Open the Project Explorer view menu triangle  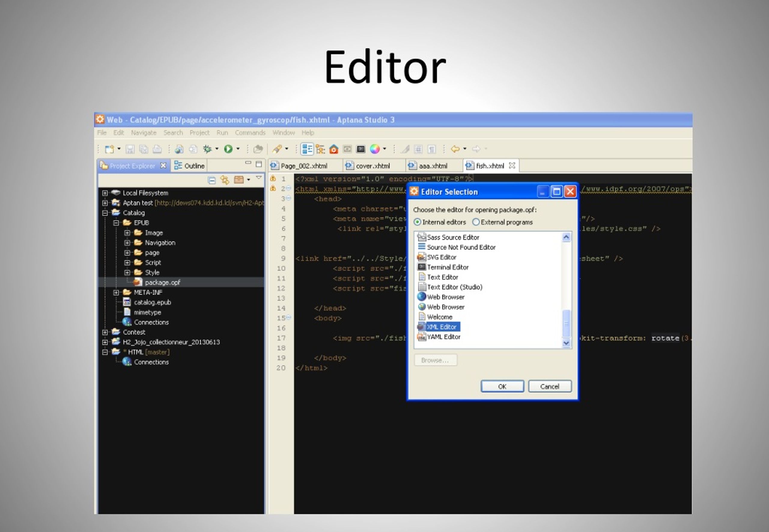pyautogui.click(x=259, y=178)
